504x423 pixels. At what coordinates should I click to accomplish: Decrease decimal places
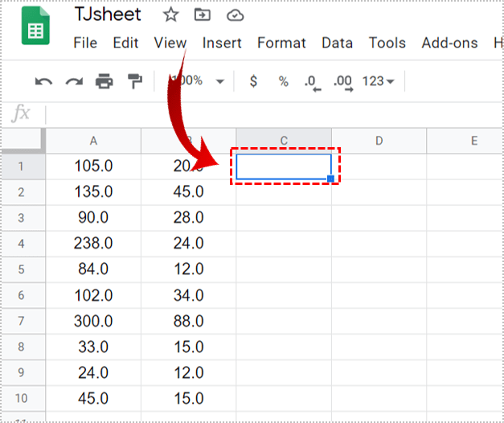[x=312, y=82]
